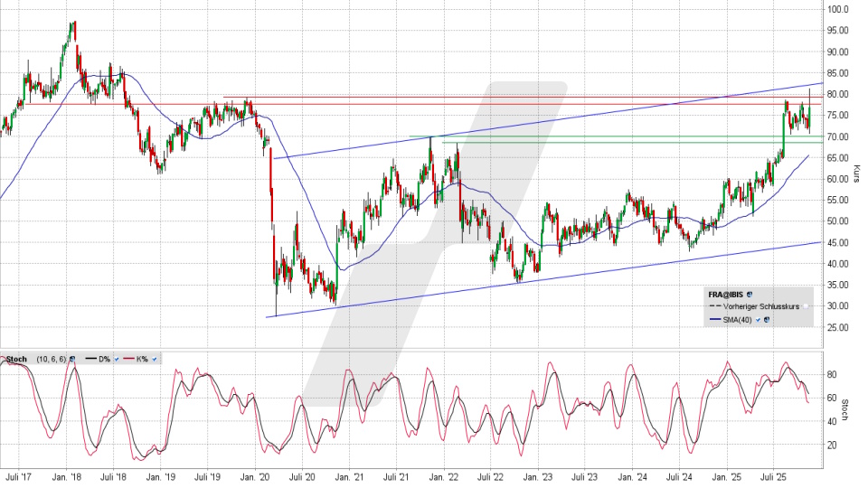Click the SMA(40) legend label
868x488 pixels.
point(739,319)
